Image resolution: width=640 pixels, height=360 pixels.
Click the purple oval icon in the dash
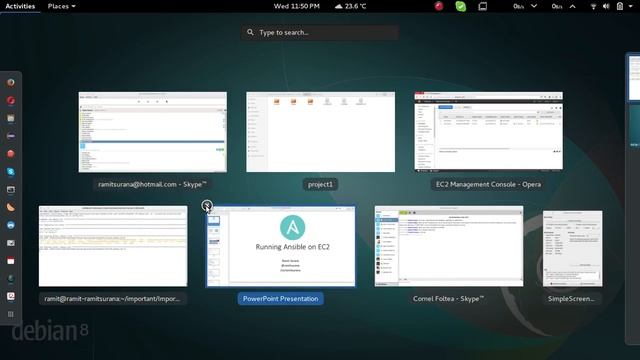pyautogui.click(x=11, y=136)
